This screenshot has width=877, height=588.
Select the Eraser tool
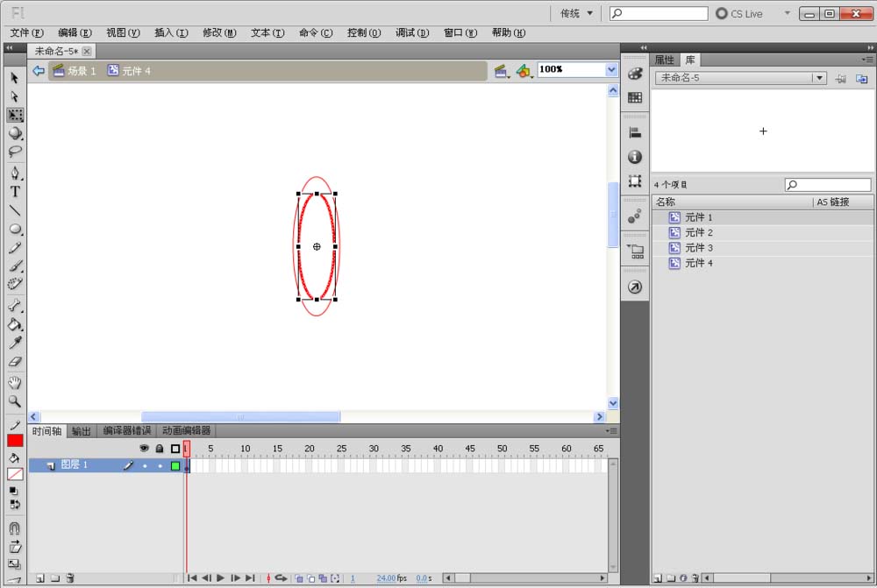coord(15,362)
